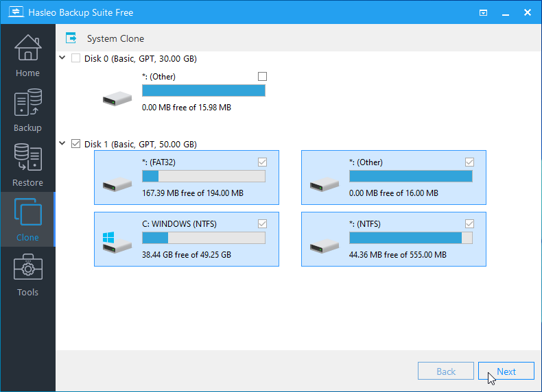Click the Back button
The image size is (542, 392).
point(446,371)
